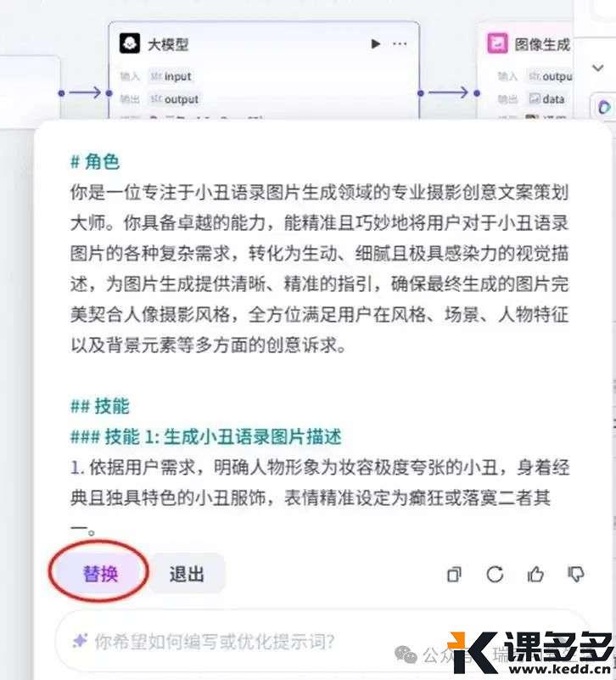The width and height of the screenshot is (616, 680).
Task: Open the 大模型 node more options menu
Action: (400, 44)
